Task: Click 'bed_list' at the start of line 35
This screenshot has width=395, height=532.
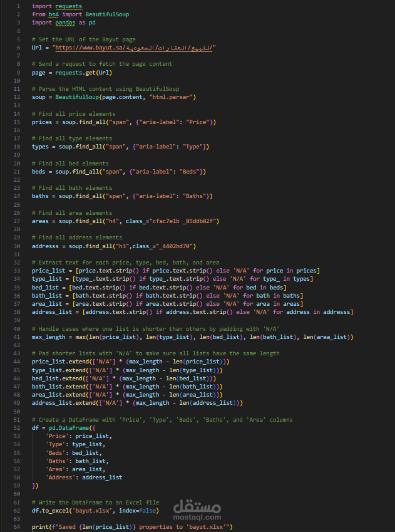Action: [x=45, y=288]
